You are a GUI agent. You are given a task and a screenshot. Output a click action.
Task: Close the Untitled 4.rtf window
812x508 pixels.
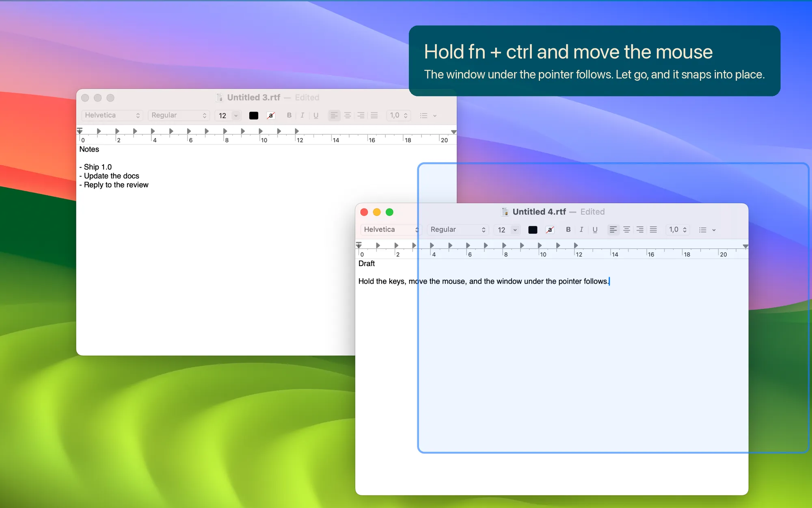pyautogui.click(x=364, y=212)
